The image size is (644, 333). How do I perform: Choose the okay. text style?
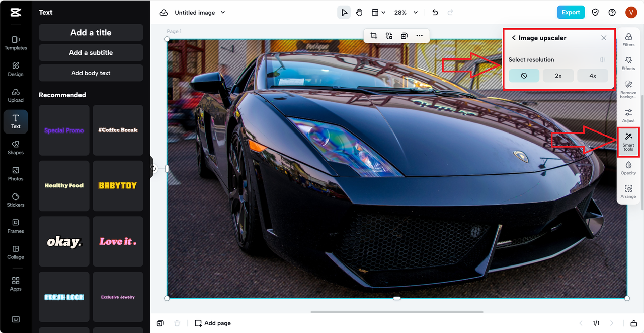click(x=64, y=241)
